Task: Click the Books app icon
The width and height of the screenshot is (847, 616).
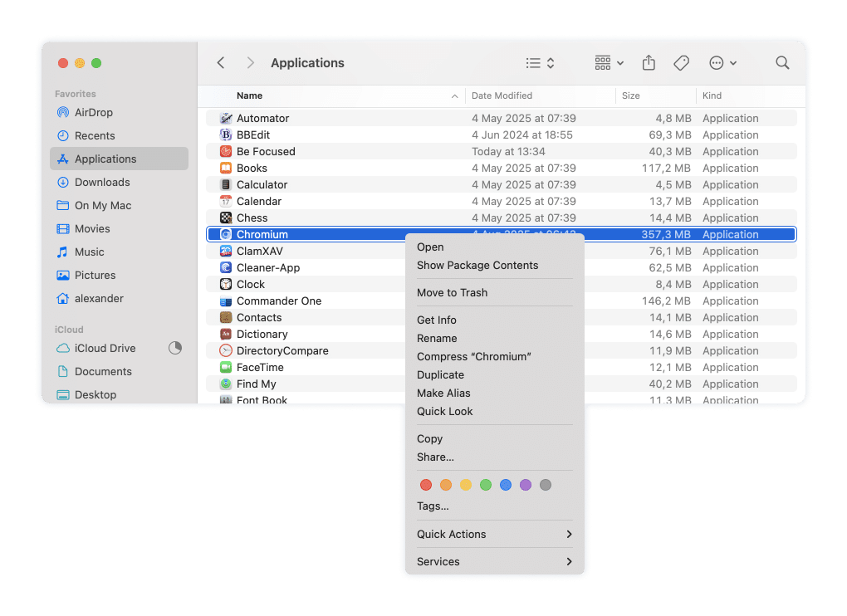Action: click(226, 168)
